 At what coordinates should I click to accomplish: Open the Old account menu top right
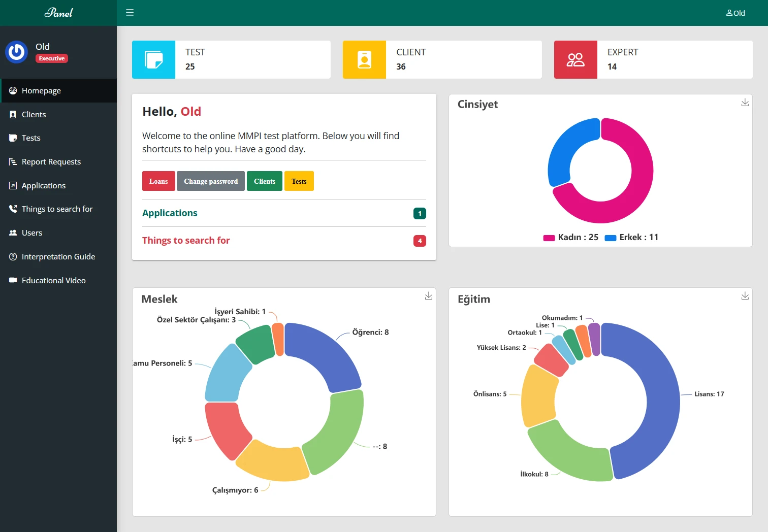point(735,13)
